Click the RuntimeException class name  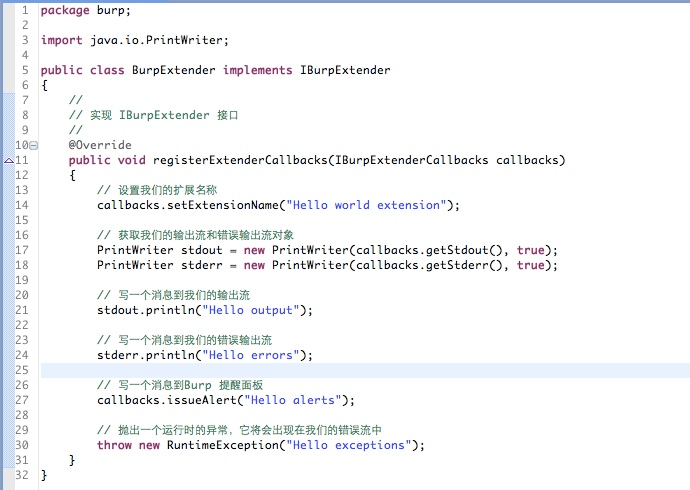point(223,445)
